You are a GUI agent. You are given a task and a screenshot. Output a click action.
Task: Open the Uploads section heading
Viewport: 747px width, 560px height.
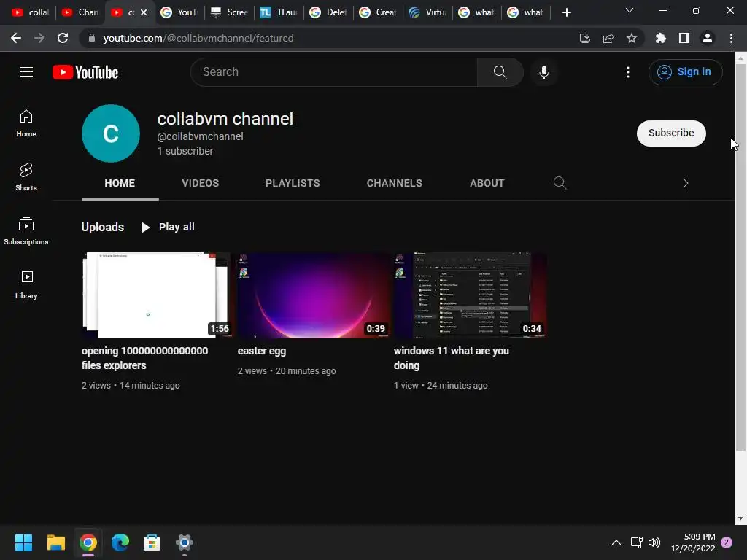(102, 227)
